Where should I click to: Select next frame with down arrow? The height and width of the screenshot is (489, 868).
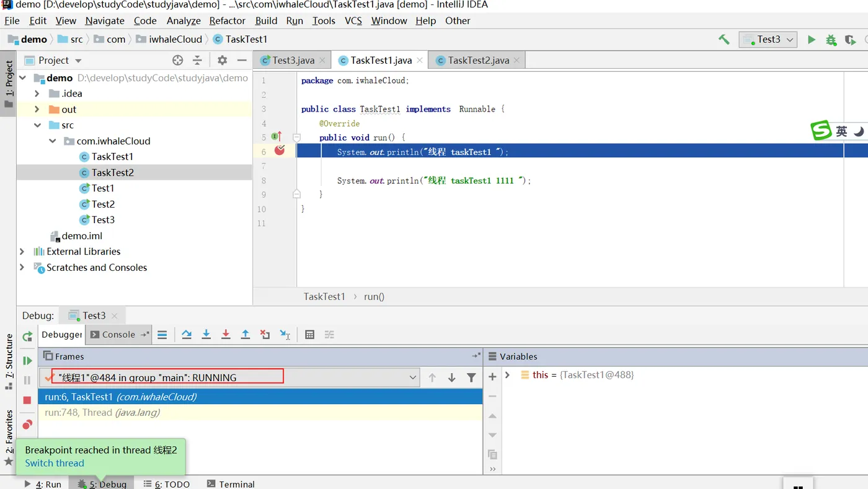click(x=452, y=377)
